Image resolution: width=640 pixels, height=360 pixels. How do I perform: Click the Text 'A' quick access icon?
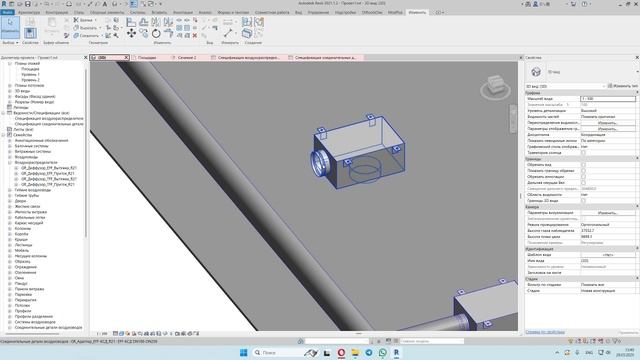click(x=104, y=4)
